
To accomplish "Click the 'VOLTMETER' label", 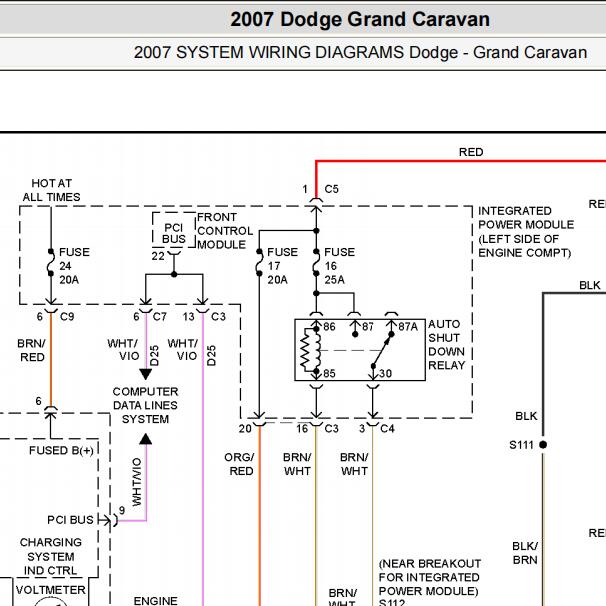I will coord(51,590).
